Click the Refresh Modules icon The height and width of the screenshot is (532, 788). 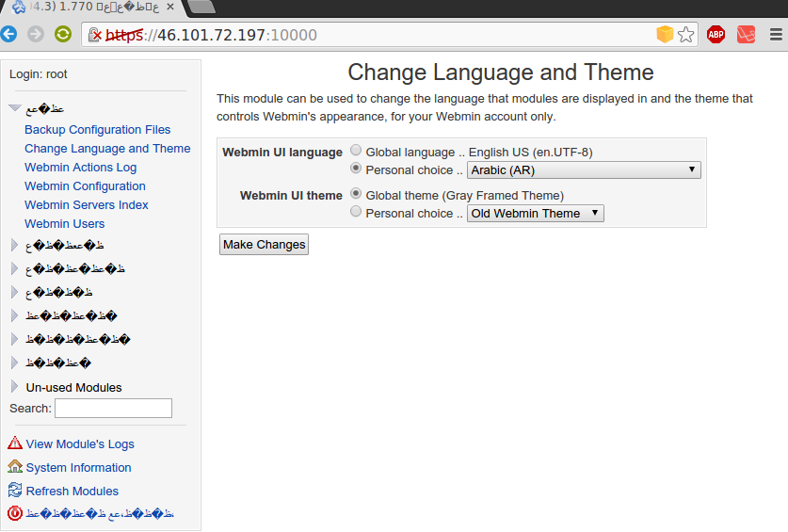coord(15,490)
